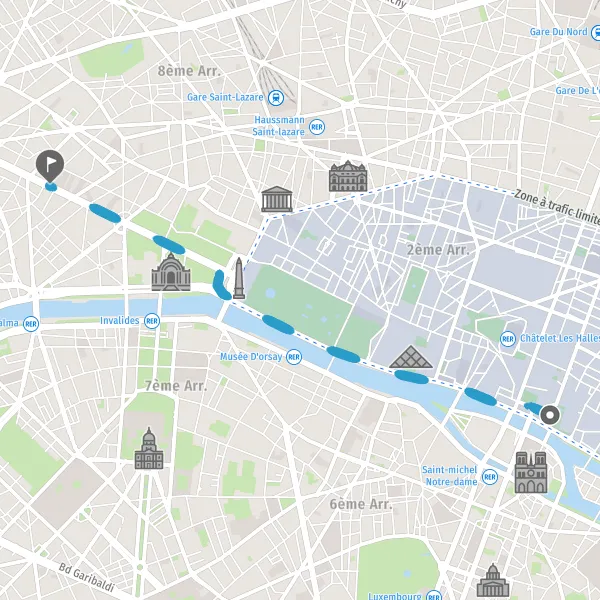Select the Louvre pyramid landmark icon
The image size is (600, 600).
pyautogui.click(x=411, y=357)
